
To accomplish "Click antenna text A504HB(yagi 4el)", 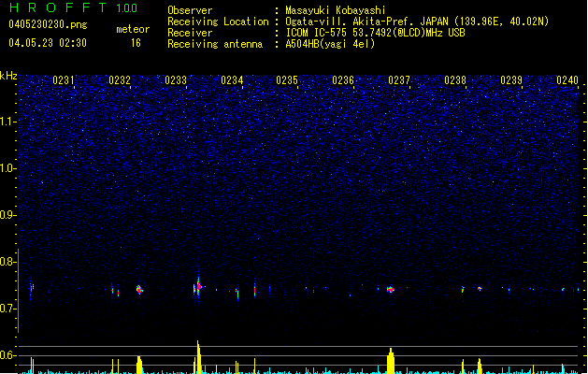I will (330, 44).
